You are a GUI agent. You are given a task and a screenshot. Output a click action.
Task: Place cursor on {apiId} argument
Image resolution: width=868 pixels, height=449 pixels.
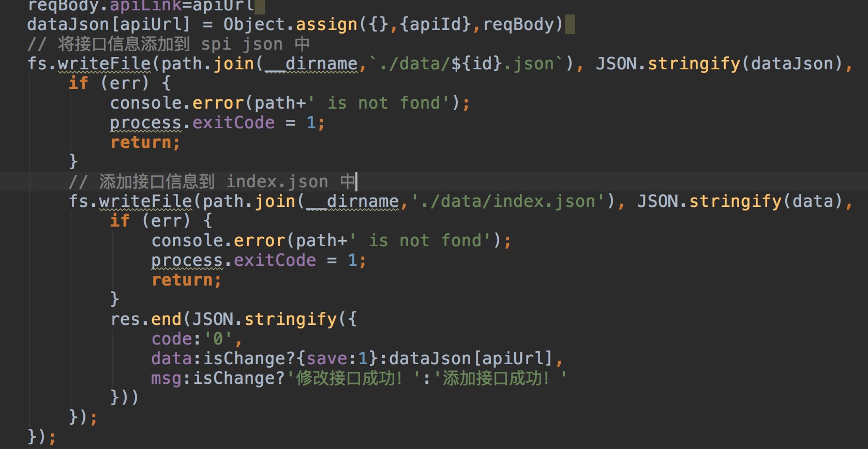pyautogui.click(x=435, y=24)
